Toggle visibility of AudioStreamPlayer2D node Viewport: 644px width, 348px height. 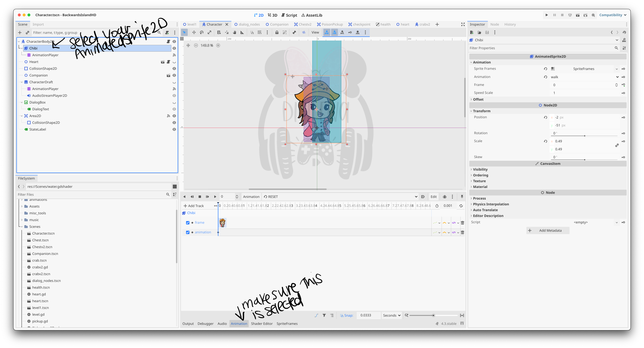point(174,96)
